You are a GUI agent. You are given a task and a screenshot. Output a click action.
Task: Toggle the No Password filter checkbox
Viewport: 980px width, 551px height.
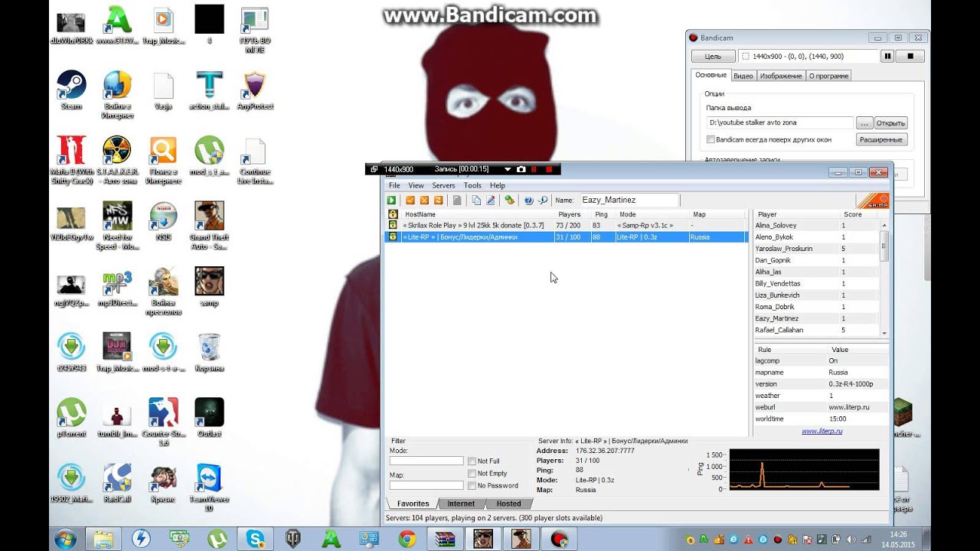click(472, 486)
